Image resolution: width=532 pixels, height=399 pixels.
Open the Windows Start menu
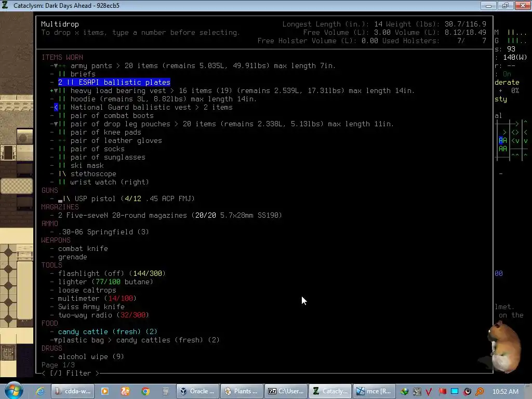point(14,391)
